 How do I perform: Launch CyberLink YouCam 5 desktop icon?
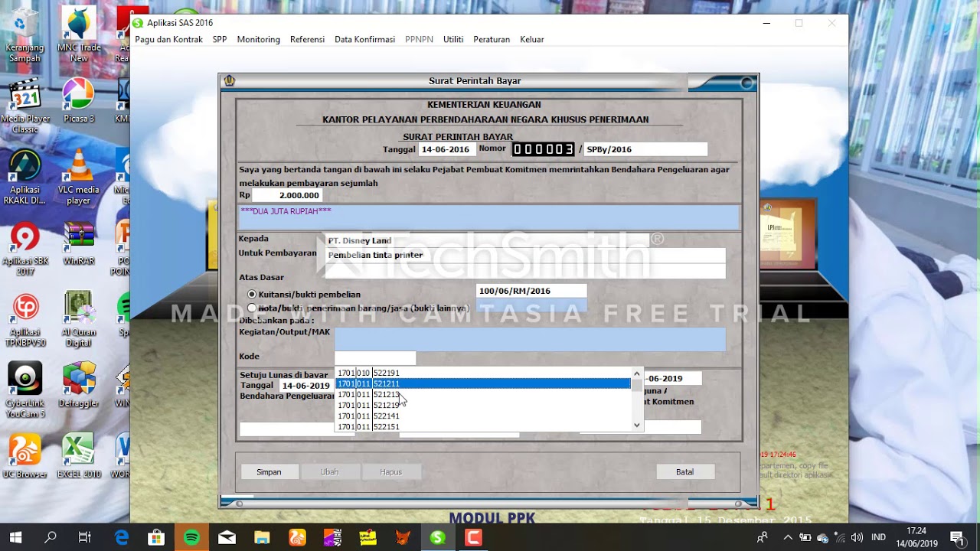[x=24, y=391]
